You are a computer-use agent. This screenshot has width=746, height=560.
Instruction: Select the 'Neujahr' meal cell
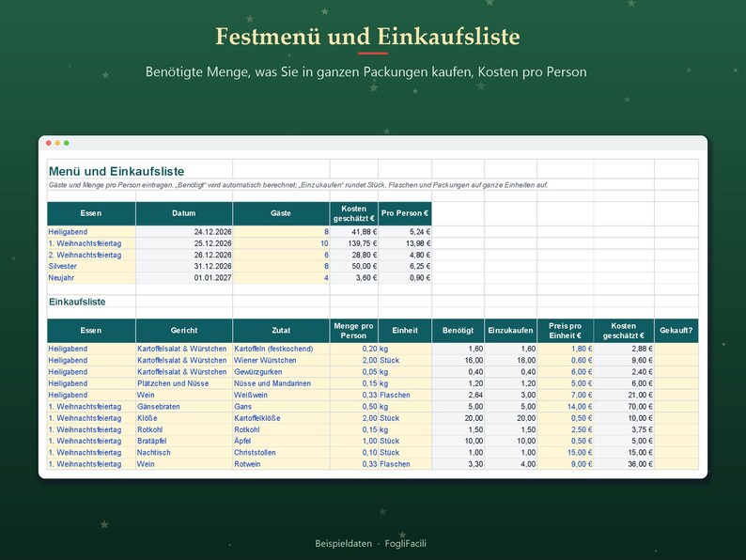click(91, 278)
